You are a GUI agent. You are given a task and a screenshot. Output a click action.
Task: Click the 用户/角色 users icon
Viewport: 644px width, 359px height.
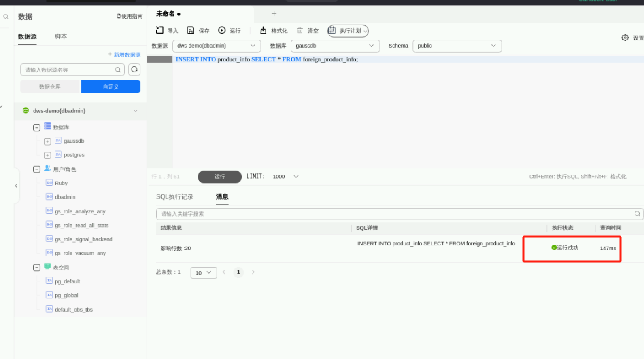47,169
